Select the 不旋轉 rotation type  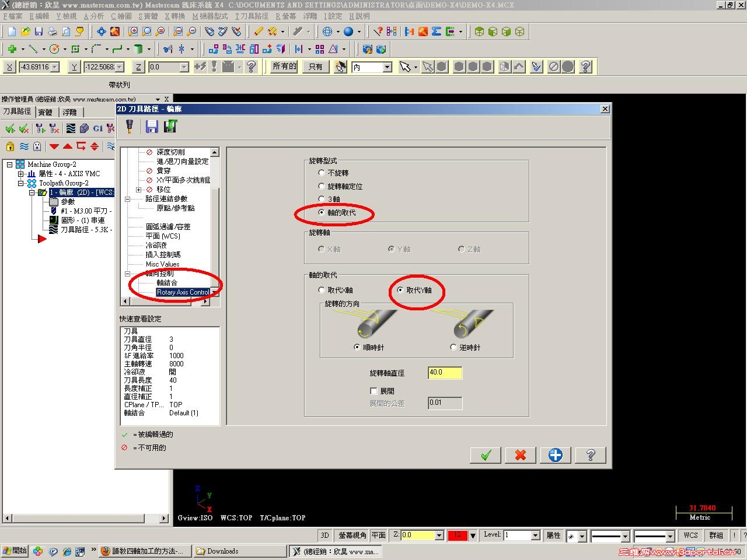pyautogui.click(x=322, y=173)
